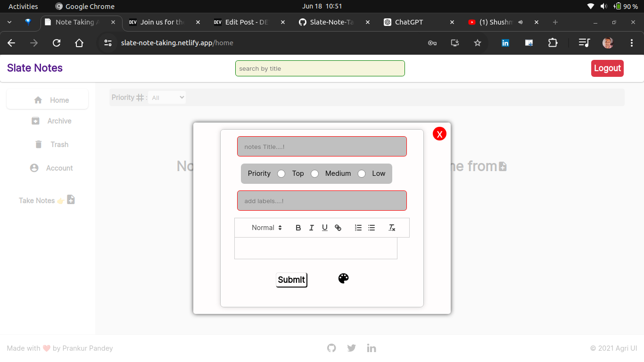Open the LinkedIn footer icon
This screenshot has width=644, height=362.
coord(372,348)
